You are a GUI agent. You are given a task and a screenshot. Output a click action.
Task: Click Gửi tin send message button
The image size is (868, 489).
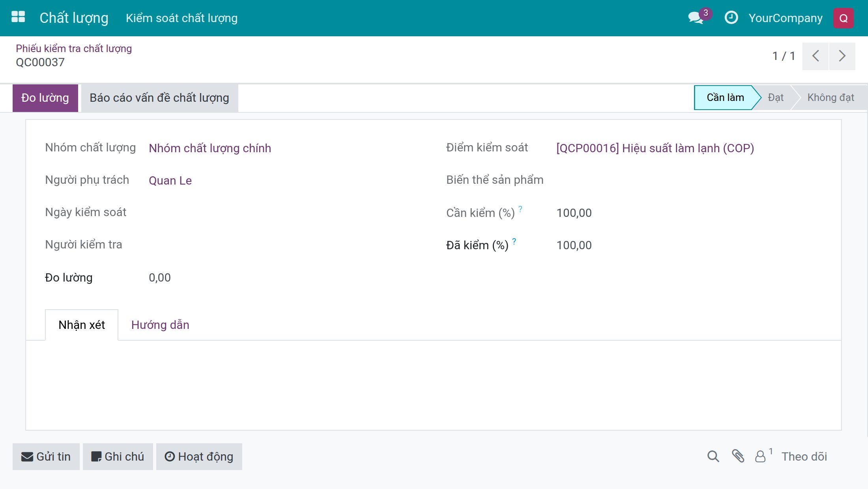coord(46,457)
